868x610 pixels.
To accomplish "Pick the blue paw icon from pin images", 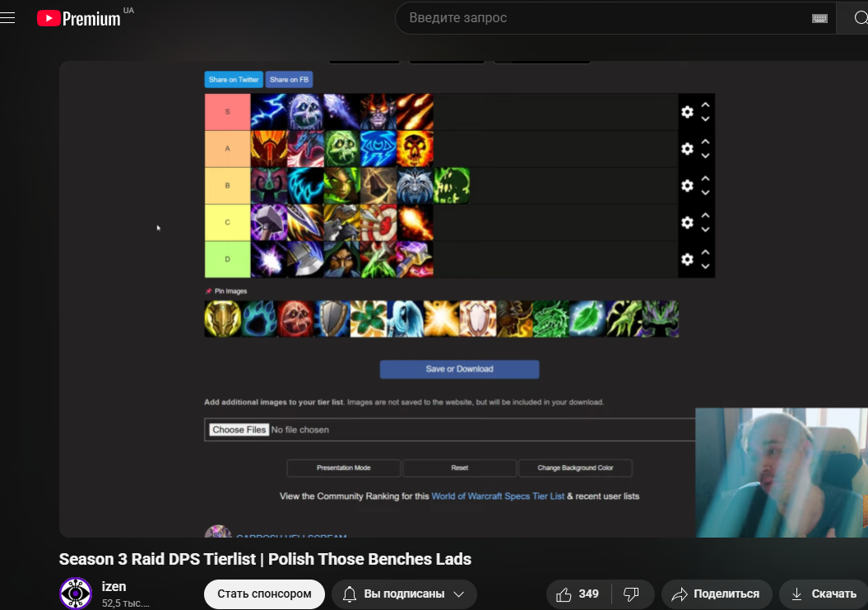I will tap(259, 319).
